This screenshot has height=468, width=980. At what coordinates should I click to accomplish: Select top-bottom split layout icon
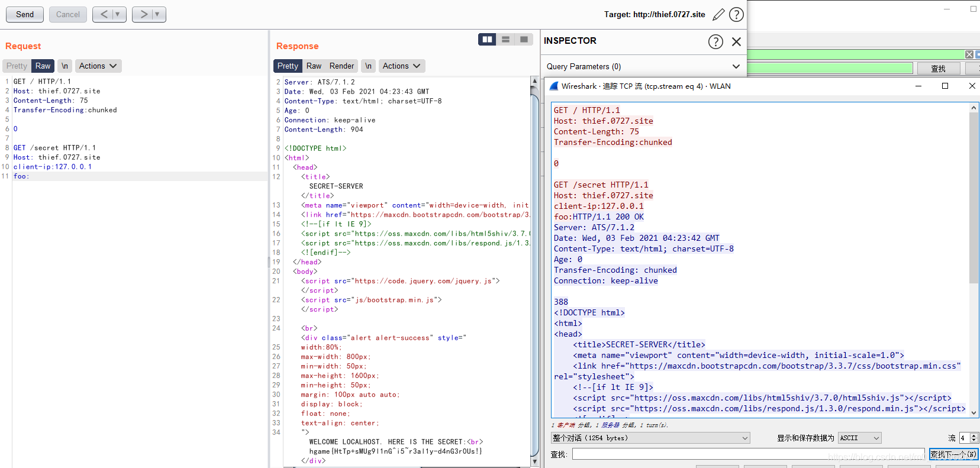pyautogui.click(x=505, y=40)
